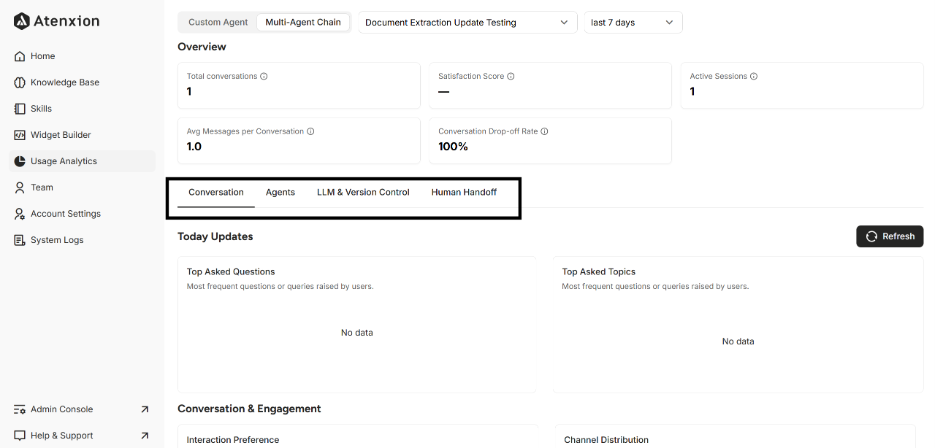Switch to Custom Agent mode
The image size is (936, 448).
pyautogui.click(x=218, y=22)
